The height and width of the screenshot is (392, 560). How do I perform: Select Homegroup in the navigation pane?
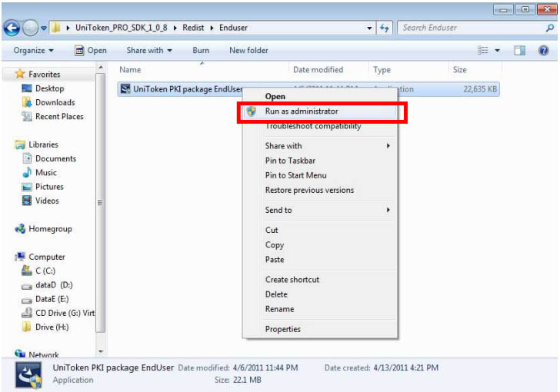pos(50,229)
